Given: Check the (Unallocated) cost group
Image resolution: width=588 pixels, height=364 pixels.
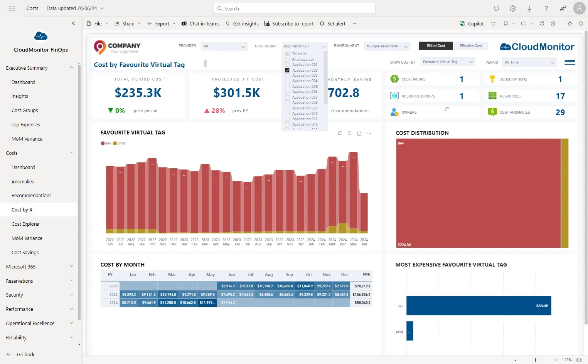Looking at the screenshot, I should (x=287, y=59).
